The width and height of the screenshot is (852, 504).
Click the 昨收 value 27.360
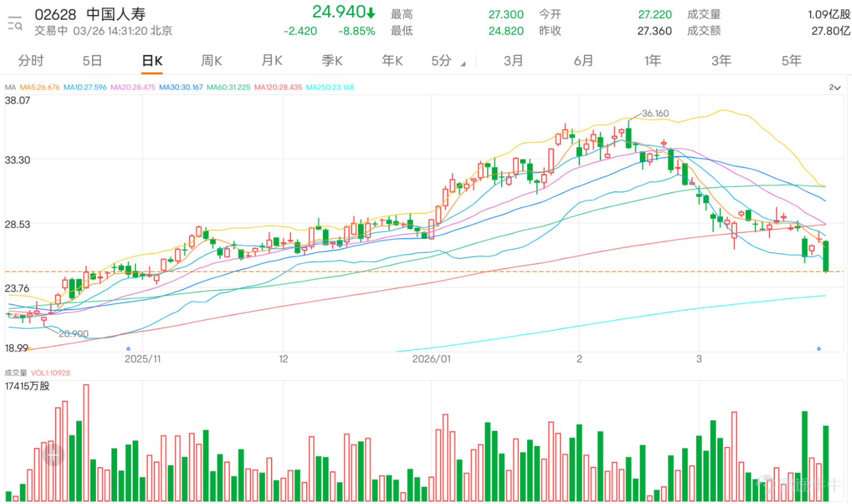654,31
